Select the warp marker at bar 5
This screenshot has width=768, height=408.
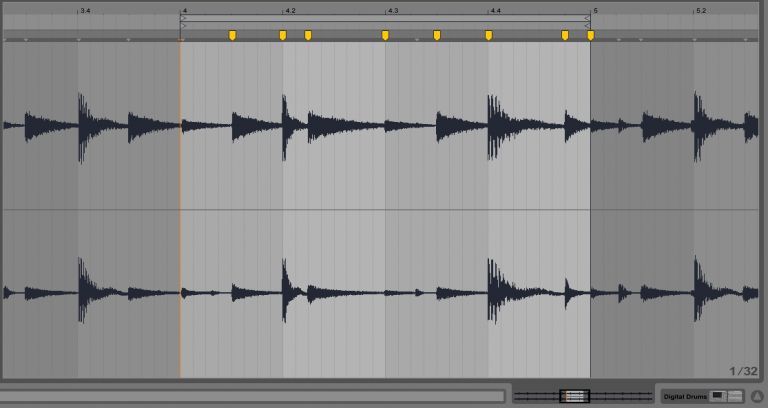point(591,35)
